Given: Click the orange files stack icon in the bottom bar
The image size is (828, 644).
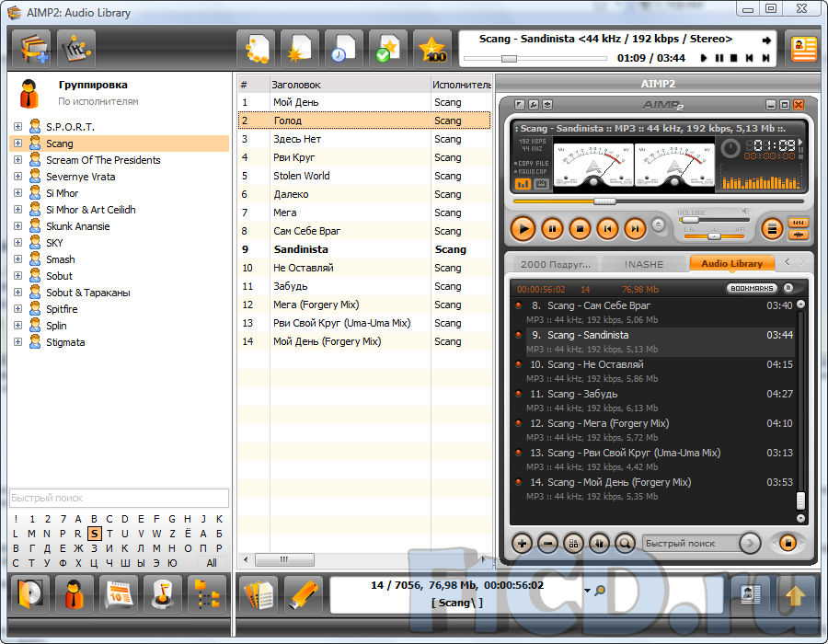Looking at the screenshot, I should (x=259, y=594).
